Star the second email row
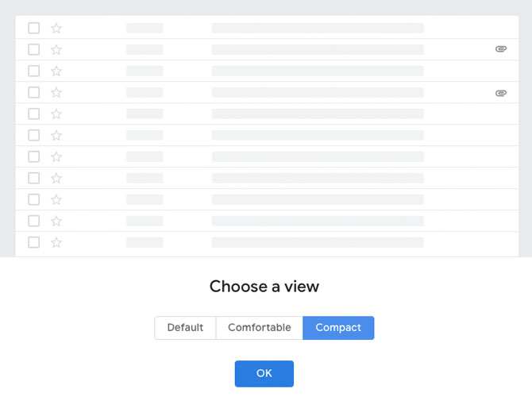 click(x=56, y=50)
